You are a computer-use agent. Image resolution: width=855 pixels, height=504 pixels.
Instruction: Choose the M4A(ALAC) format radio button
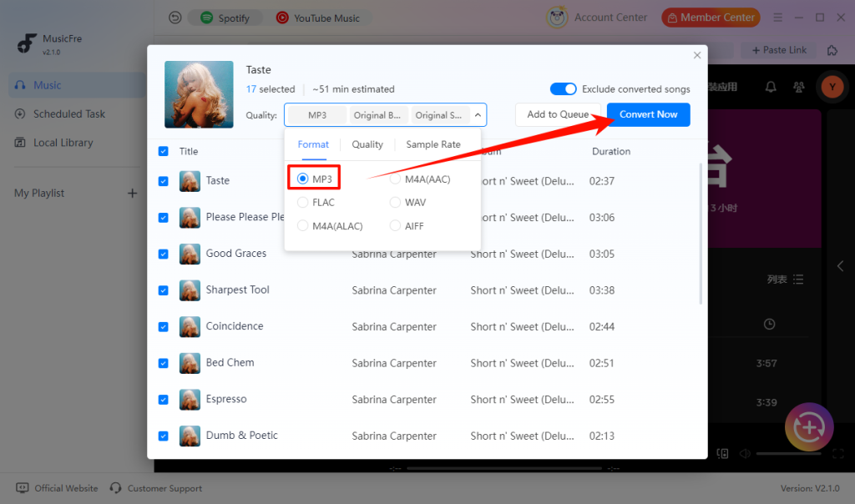(302, 225)
